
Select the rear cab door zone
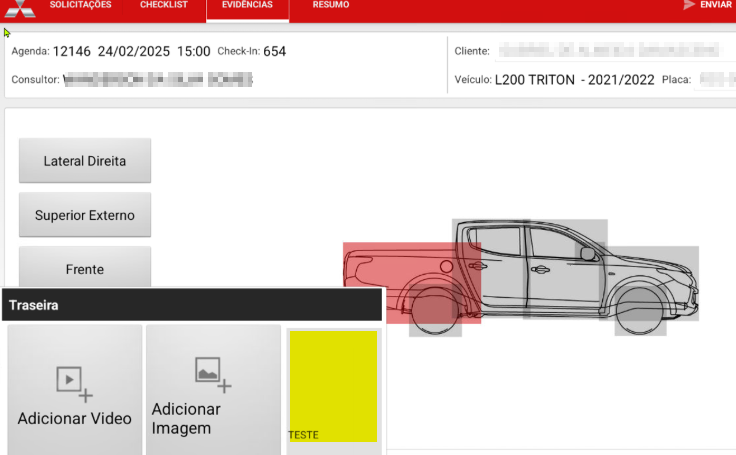coord(491,269)
